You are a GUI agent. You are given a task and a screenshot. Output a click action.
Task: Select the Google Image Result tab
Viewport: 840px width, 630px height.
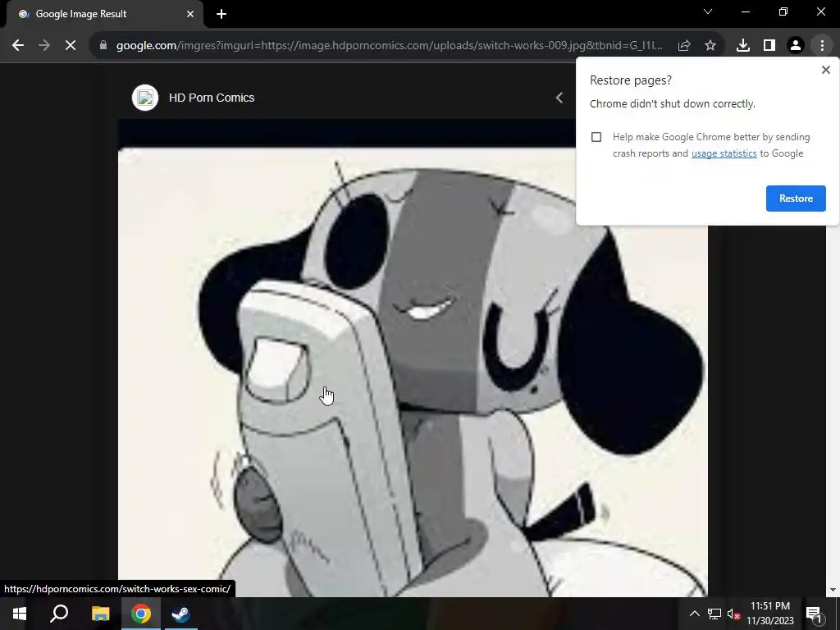[x=105, y=14]
